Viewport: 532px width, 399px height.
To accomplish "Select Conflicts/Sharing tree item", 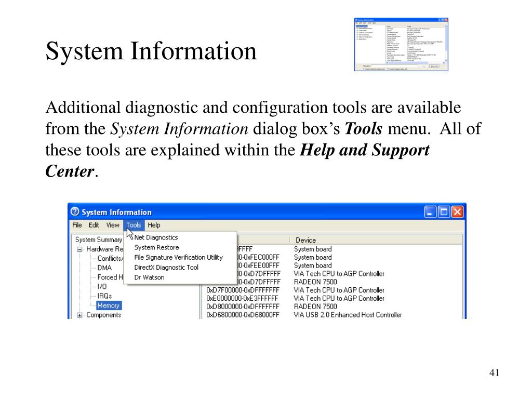I will [110, 259].
